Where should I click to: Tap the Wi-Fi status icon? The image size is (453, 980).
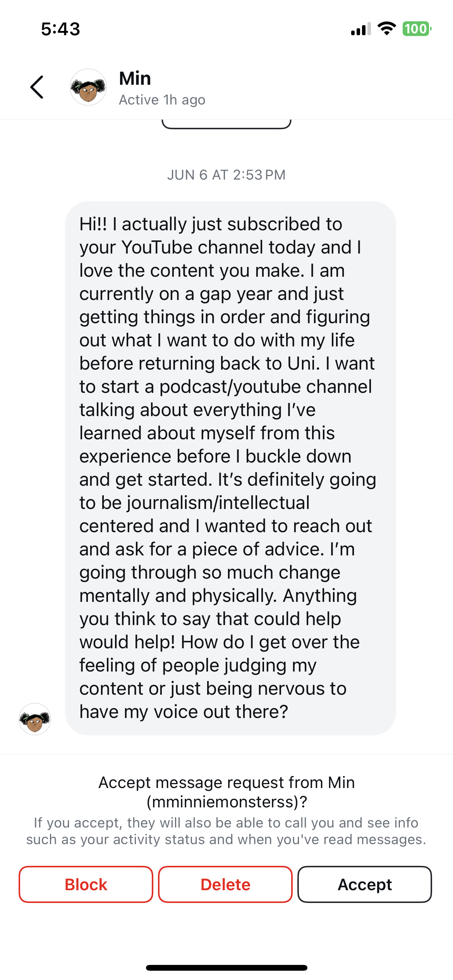pos(386,29)
